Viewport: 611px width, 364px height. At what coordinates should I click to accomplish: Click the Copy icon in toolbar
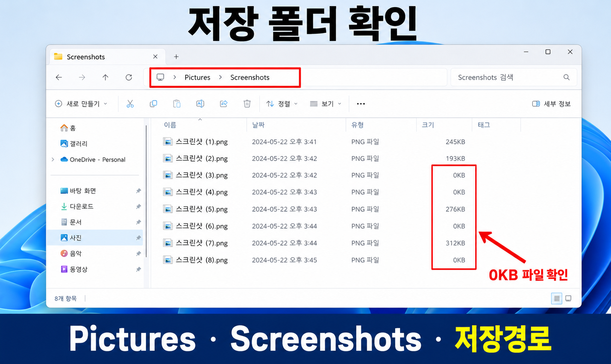(x=153, y=104)
